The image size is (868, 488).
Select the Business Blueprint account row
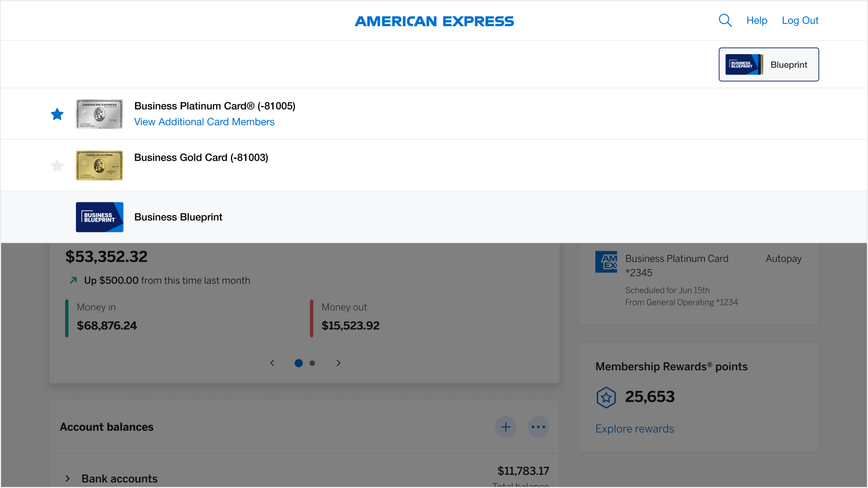[178, 217]
